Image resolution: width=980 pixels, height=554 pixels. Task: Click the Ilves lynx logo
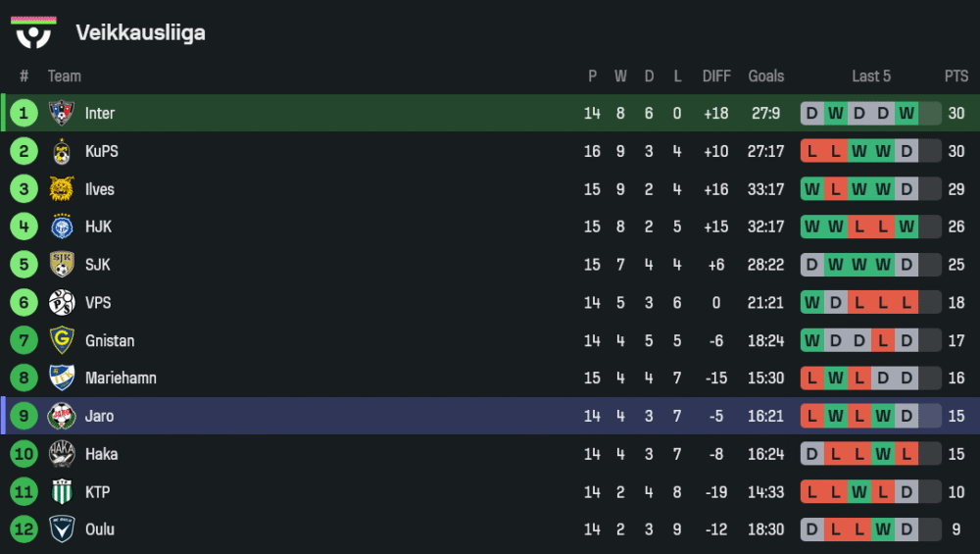[x=62, y=189]
